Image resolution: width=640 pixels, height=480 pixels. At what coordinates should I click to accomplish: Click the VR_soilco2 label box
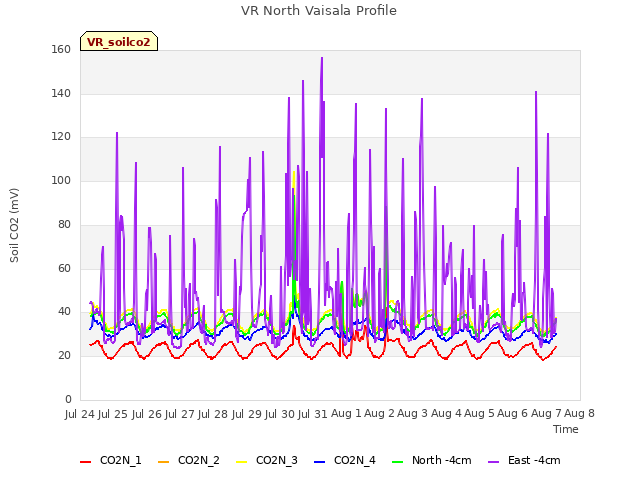coord(119,41)
